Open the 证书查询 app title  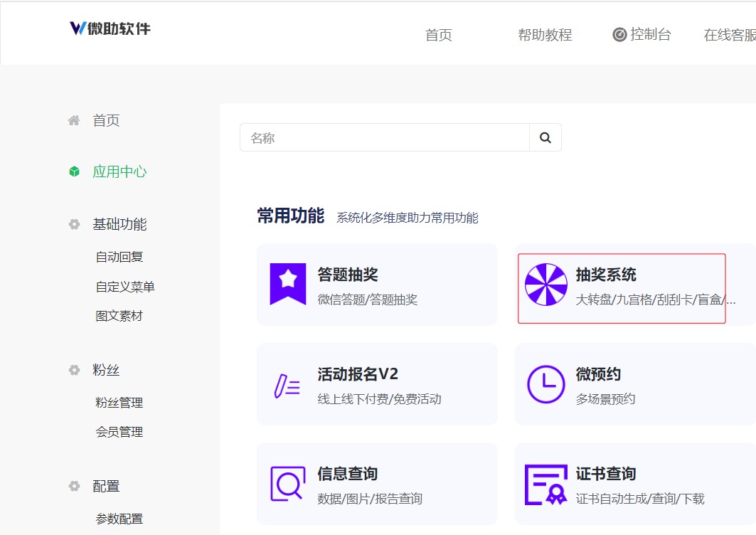tap(606, 473)
